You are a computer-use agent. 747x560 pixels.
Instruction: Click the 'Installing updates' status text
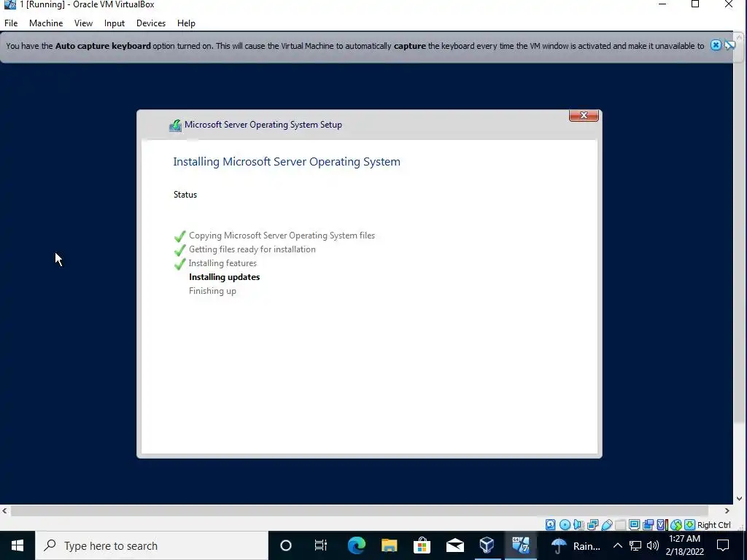point(225,277)
